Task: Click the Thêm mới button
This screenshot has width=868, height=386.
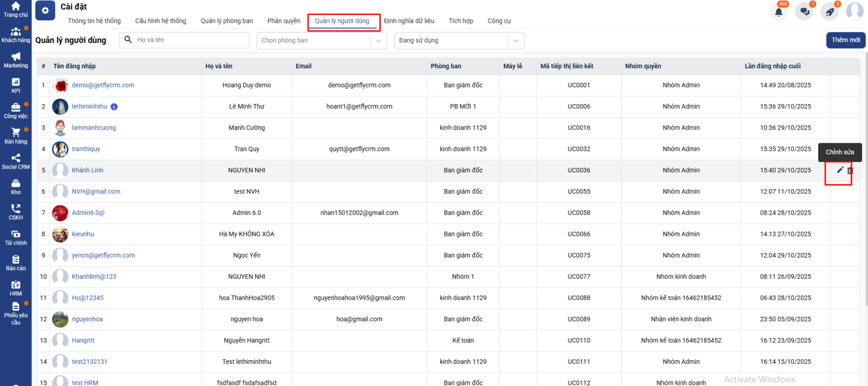Action: pyautogui.click(x=845, y=40)
